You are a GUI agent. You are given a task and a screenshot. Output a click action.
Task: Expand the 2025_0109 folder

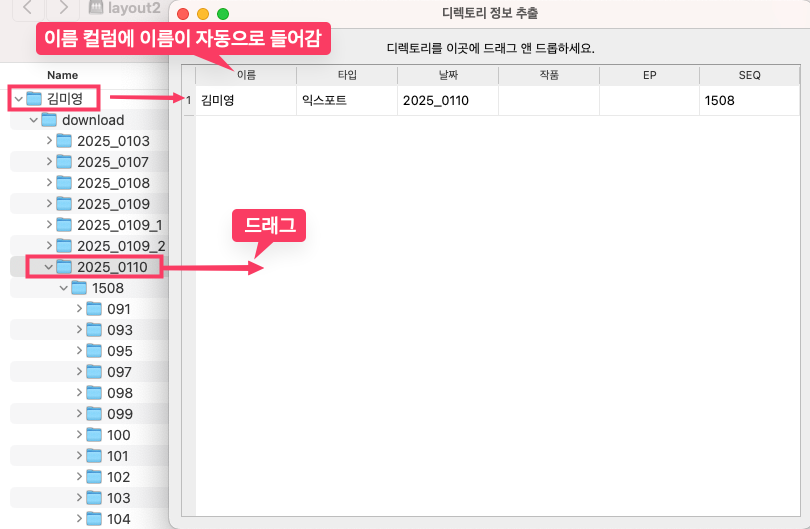tap(49, 204)
